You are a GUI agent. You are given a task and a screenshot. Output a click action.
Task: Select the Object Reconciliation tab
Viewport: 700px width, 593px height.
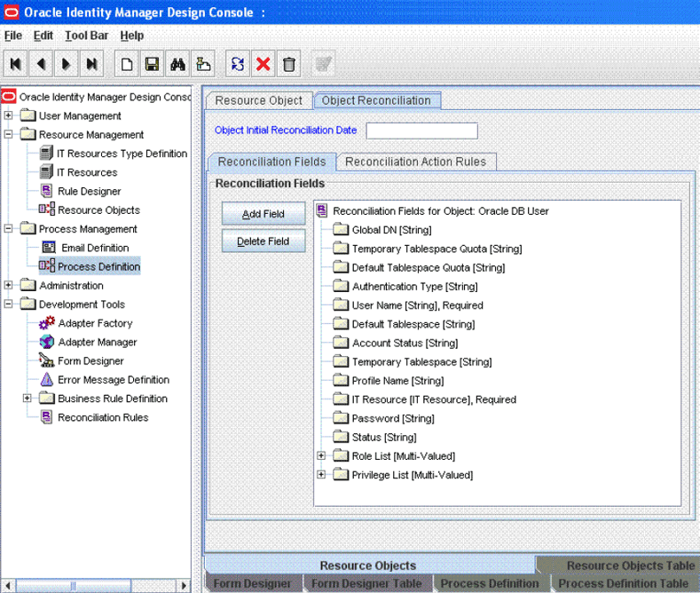click(377, 100)
